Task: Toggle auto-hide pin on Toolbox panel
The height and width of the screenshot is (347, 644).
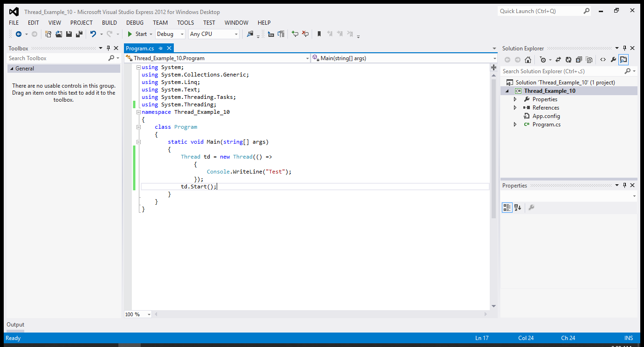Action: point(108,48)
